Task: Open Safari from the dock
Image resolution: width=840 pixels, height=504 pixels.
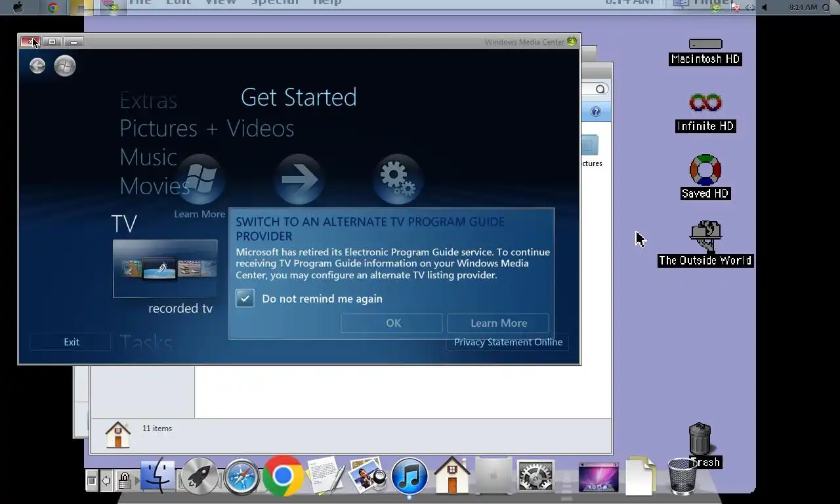Action: tap(241, 476)
